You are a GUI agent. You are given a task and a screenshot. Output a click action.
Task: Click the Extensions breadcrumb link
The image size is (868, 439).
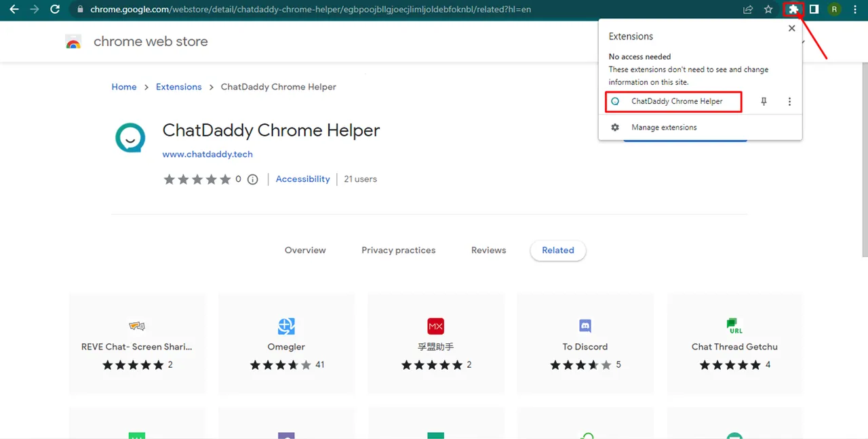click(178, 87)
